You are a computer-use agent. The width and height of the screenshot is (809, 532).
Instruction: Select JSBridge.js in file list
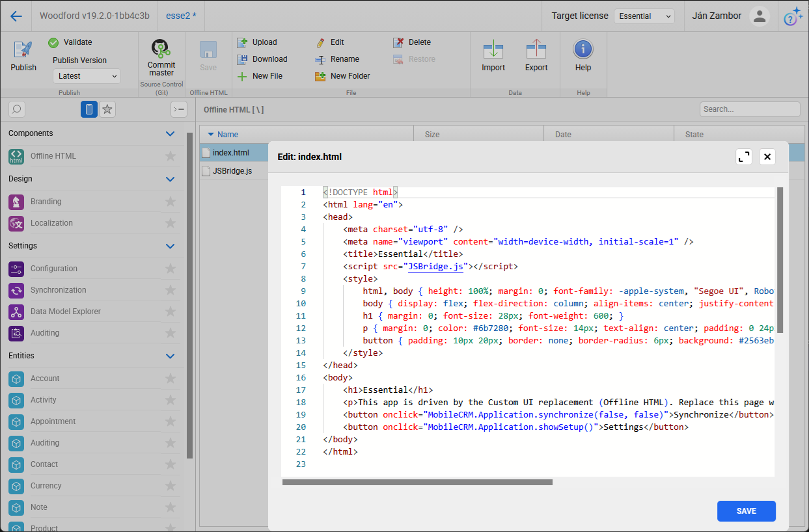point(232,171)
